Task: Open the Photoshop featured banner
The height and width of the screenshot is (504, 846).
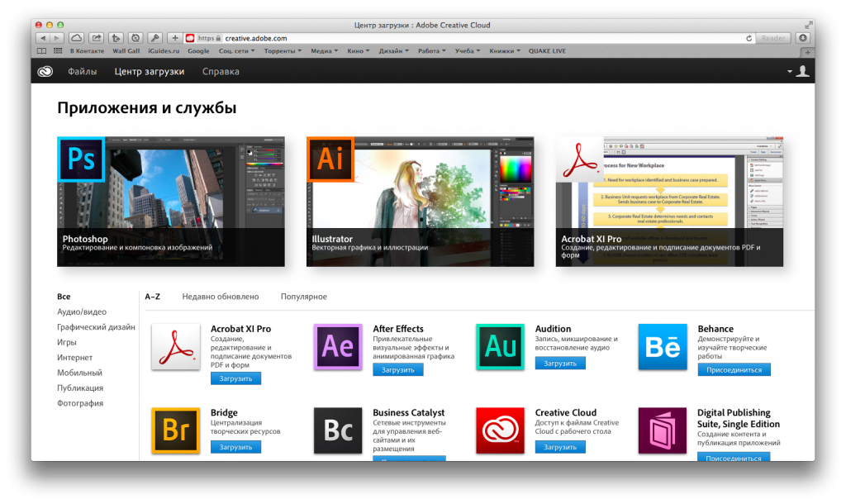Action: click(x=171, y=202)
